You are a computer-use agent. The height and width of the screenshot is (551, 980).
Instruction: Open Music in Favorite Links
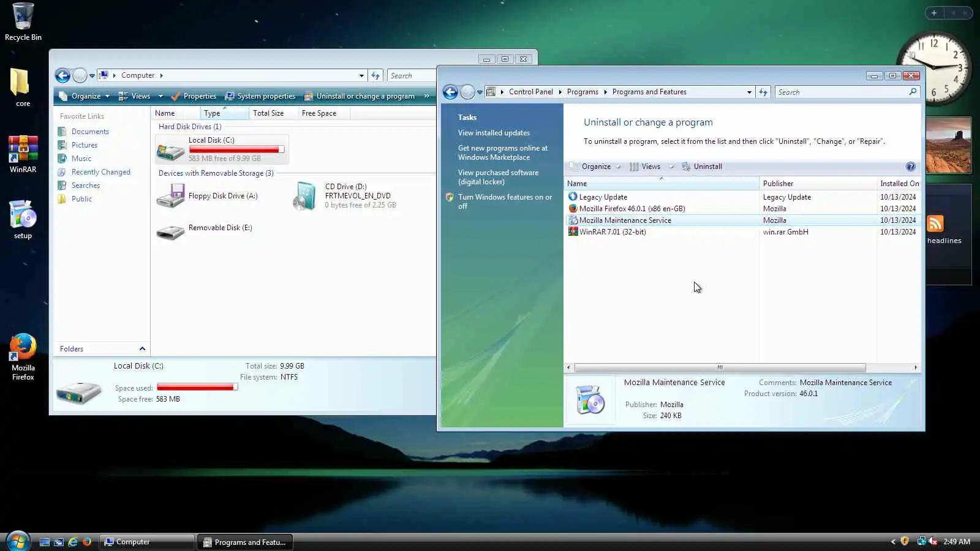point(81,159)
